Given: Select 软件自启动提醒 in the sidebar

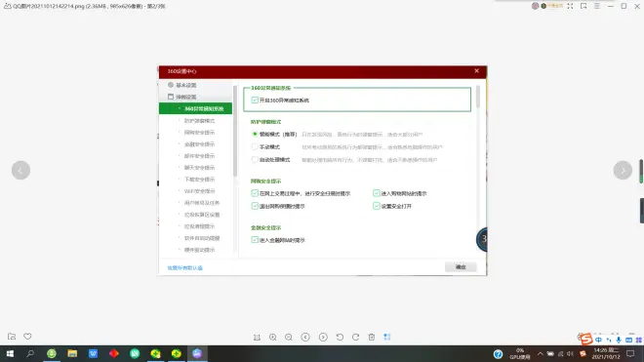Looking at the screenshot, I should pyautogui.click(x=202, y=238).
